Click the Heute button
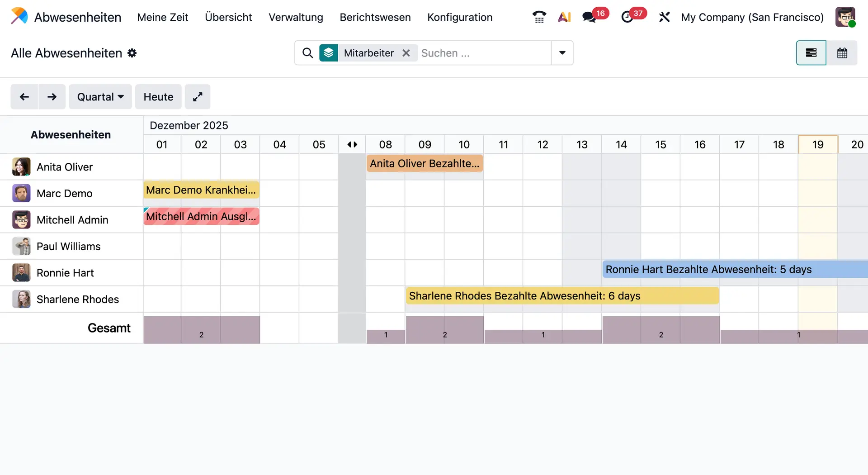Screen dimensions: 868x475 (158, 97)
